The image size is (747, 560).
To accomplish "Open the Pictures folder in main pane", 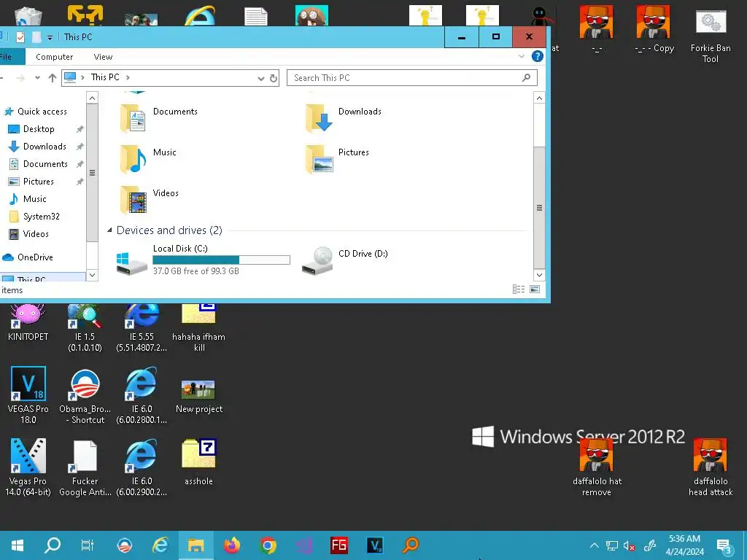I will [337, 158].
